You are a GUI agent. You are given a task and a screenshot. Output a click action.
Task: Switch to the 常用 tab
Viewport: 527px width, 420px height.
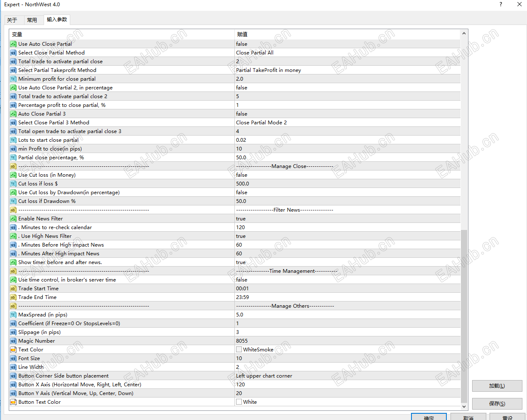tap(32, 20)
